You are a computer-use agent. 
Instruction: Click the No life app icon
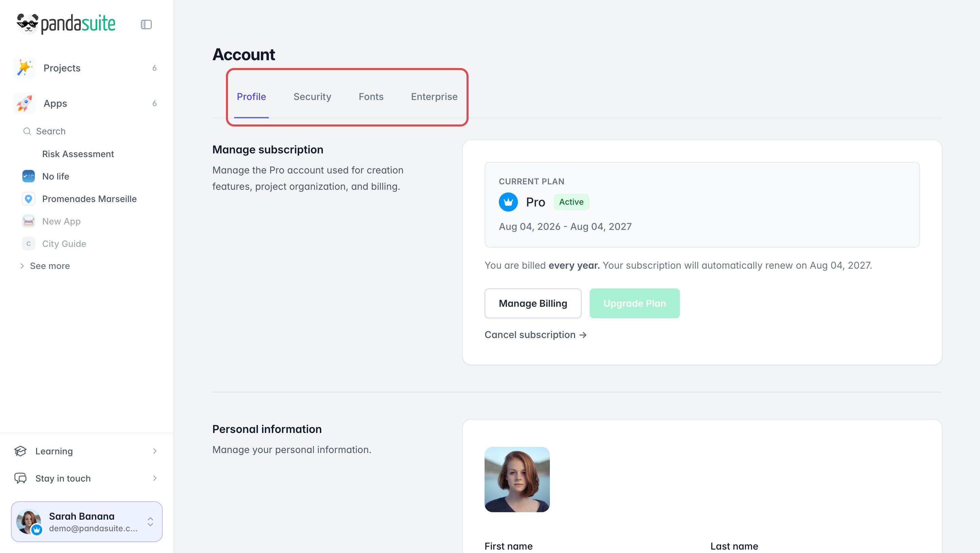[x=29, y=177]
